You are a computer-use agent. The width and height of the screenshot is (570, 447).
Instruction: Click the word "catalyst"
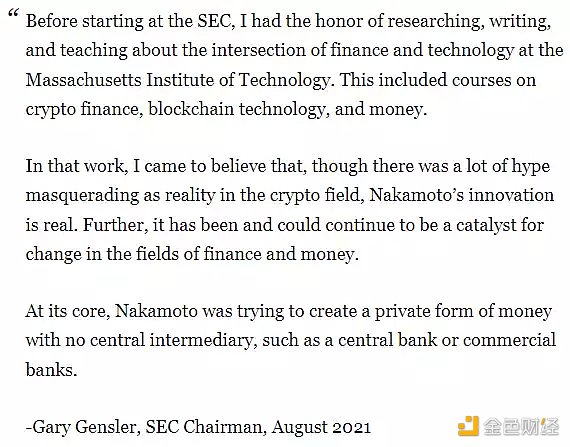point(486,225)
